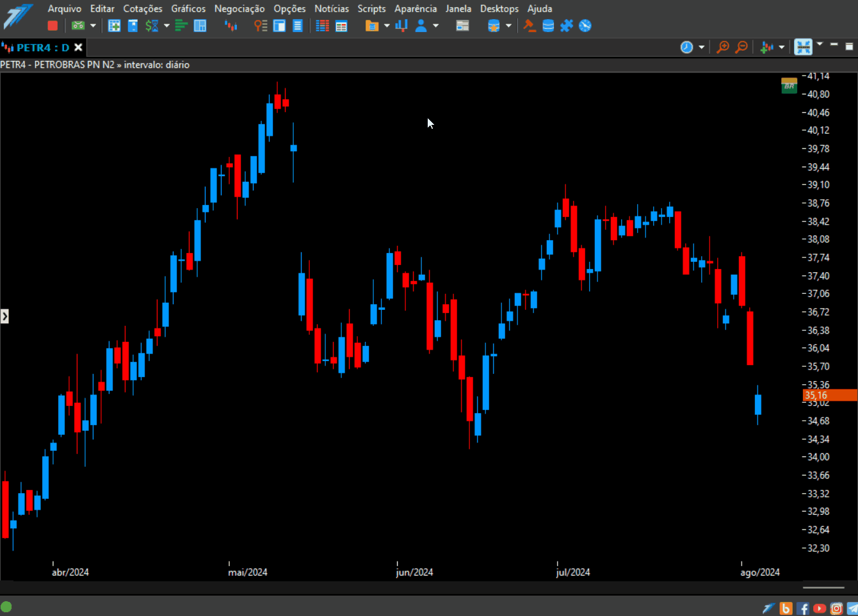Click the zoom in magnifier icon
This screenshot has width=858, height=616.
tap(723, 47)
